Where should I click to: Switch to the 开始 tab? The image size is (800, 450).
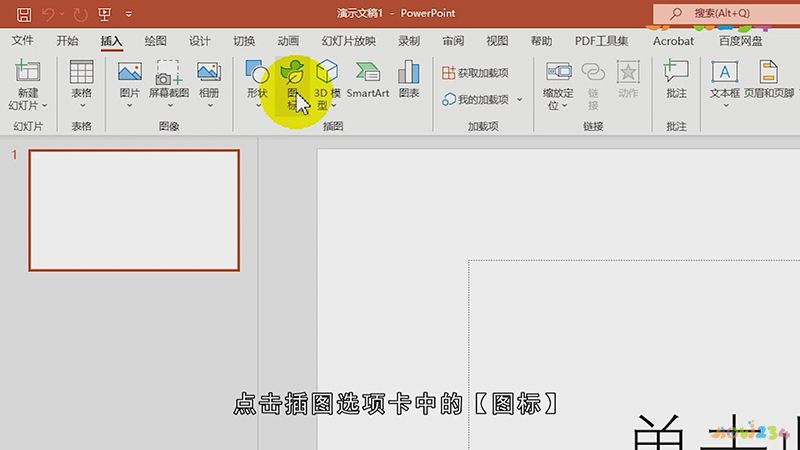(67, 41)
